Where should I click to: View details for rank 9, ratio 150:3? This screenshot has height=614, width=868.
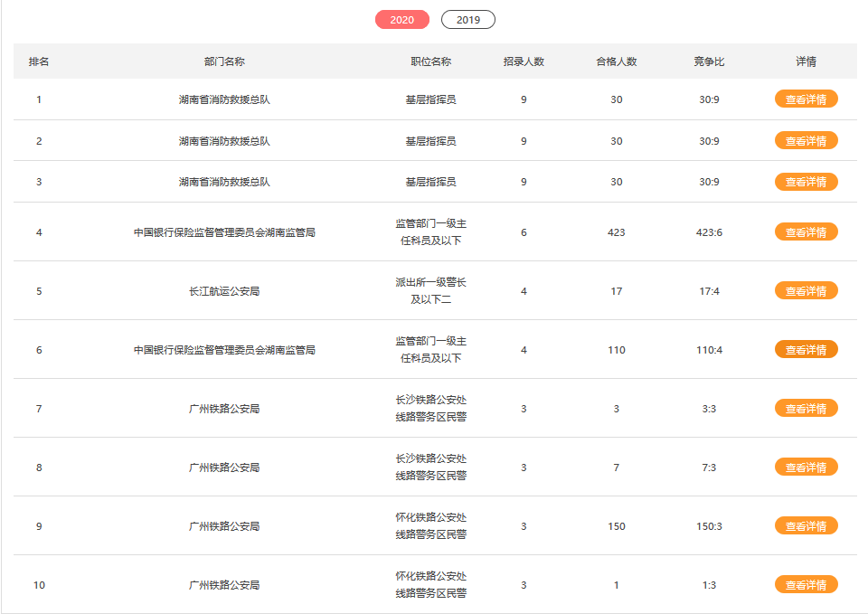(806, 525)
